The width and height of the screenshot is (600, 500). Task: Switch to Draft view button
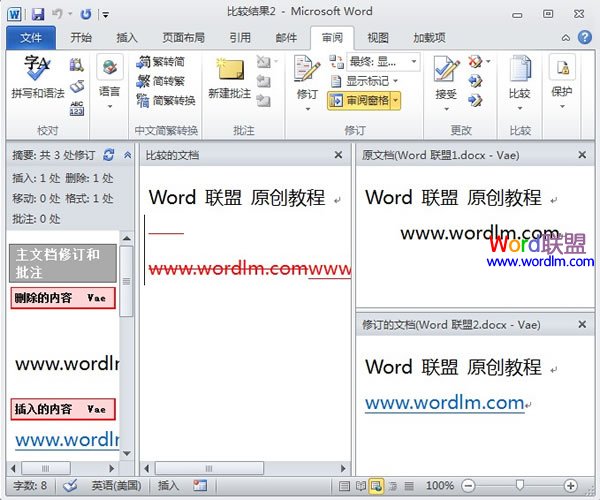[409, 486]
